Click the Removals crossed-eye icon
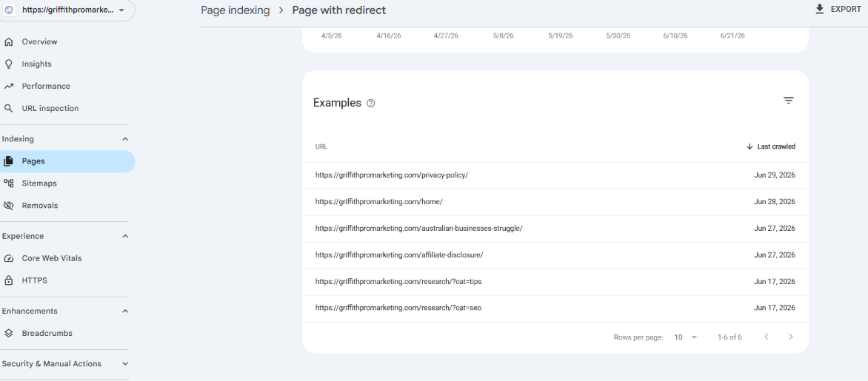 click(x=8, y=206)
